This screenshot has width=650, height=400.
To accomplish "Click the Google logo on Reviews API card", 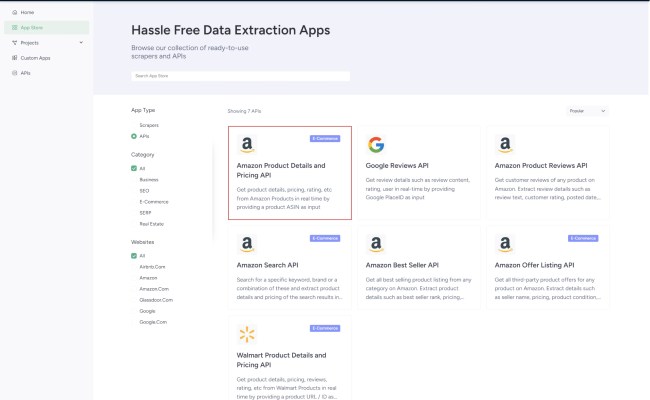I will [376, 144].
